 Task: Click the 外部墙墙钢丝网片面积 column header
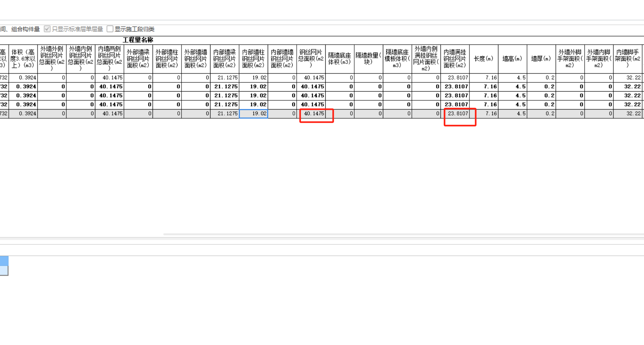196,59
